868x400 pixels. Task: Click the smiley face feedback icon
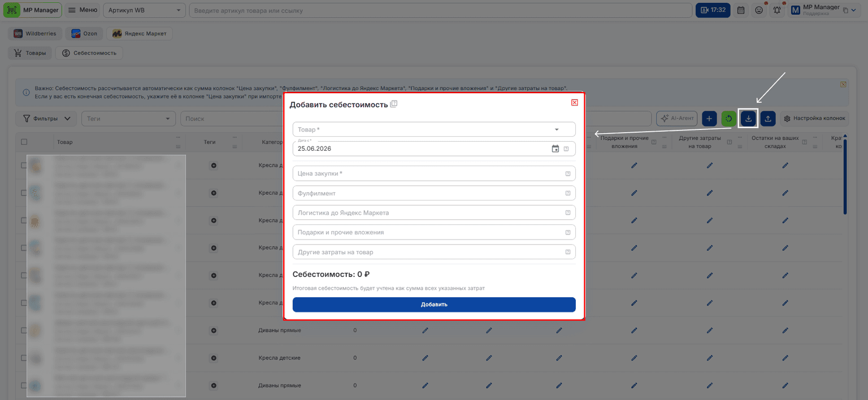click(759, 10)
